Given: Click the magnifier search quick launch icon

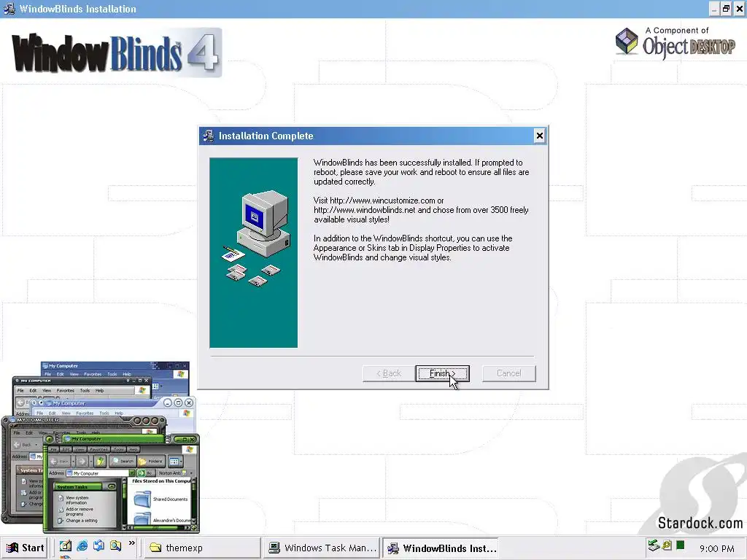Looking at the screenshot, I should [115, 546].
